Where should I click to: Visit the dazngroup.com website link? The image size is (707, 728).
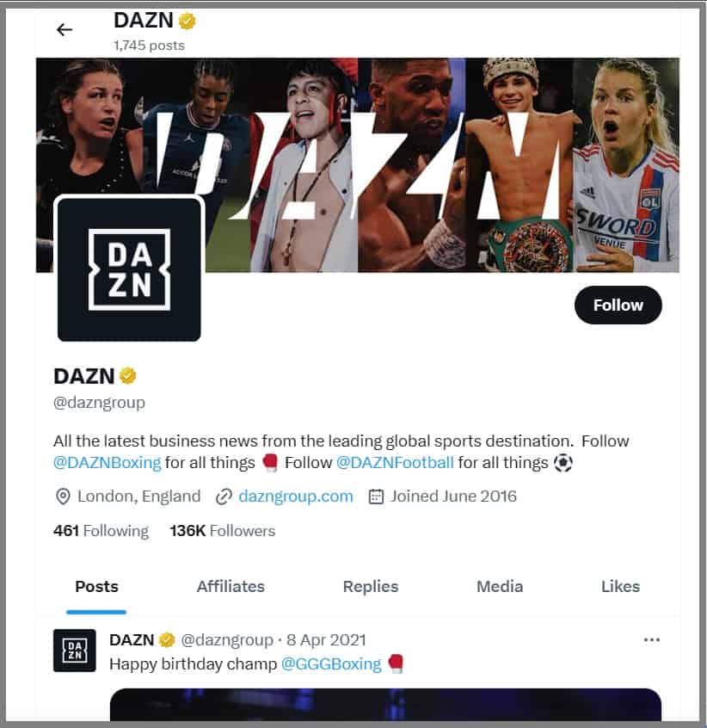pos(296,497)
